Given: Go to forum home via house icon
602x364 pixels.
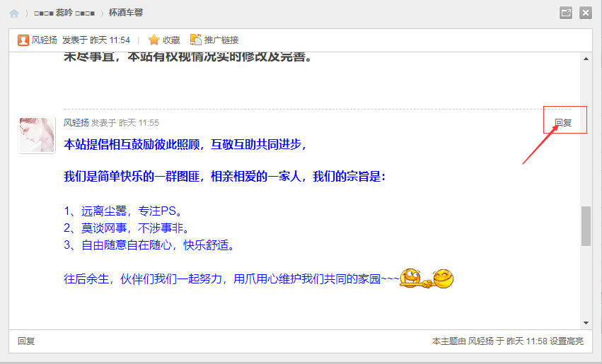Looking at the screenshot, I should (14, 13).
